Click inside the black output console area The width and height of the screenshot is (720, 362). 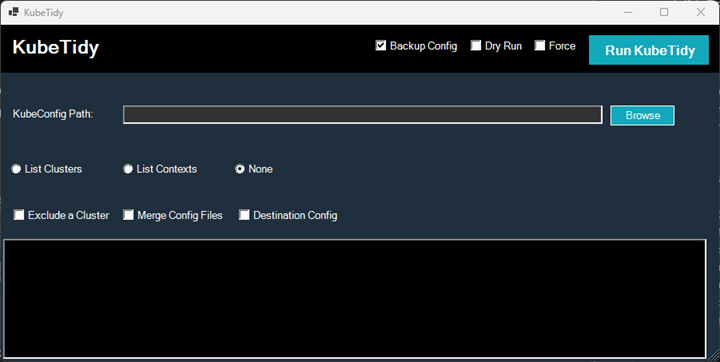pos(354,298)
